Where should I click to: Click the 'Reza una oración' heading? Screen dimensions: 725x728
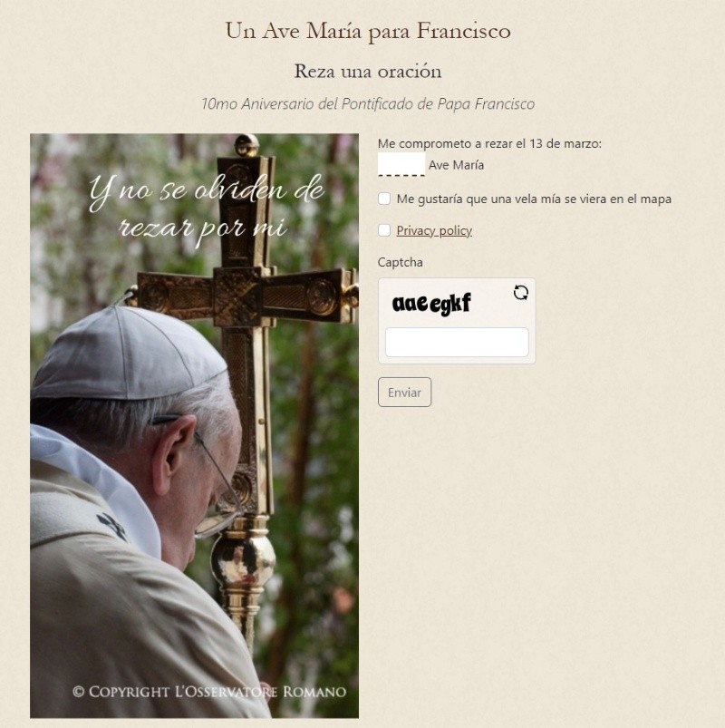pyautogui.click(x=368, y=71)
